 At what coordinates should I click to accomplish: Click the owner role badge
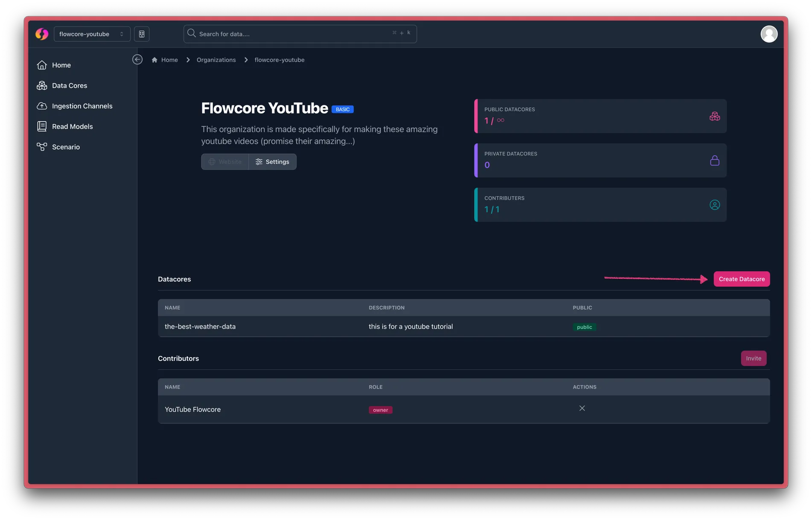pos(381,410)
